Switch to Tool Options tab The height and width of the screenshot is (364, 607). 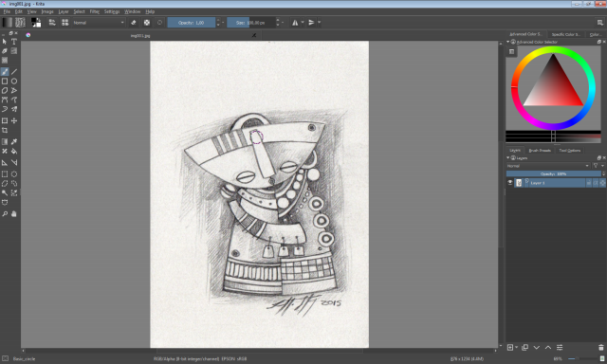coord(569,151)
